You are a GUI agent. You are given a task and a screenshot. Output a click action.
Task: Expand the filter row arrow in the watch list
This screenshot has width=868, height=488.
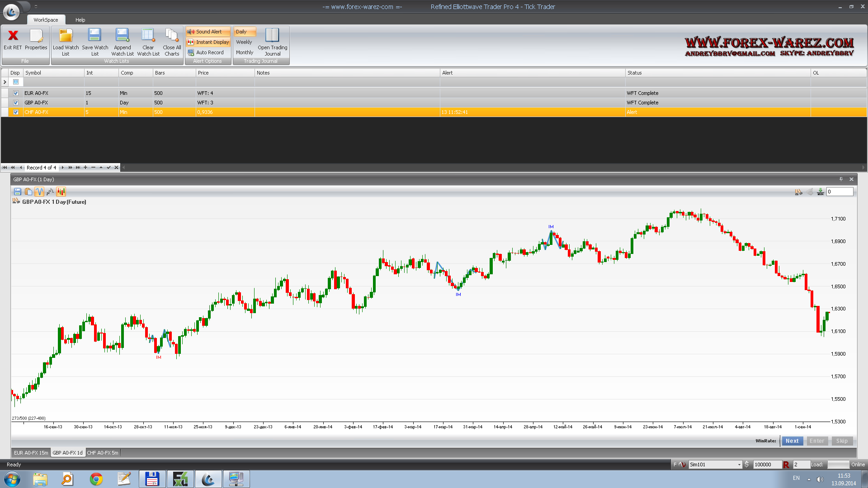point(5,82)
